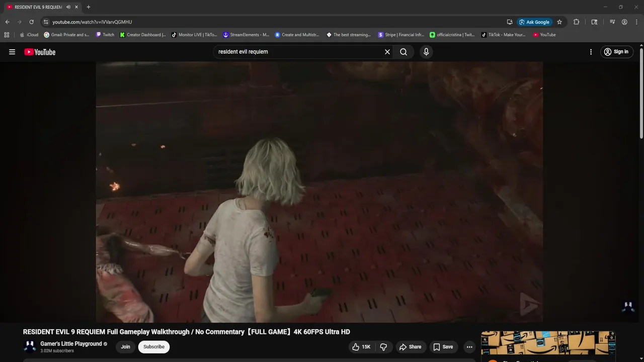Screen dimensions: 644x362
Task: Install app icon in address bar
Action: click(x=510, y=22)
